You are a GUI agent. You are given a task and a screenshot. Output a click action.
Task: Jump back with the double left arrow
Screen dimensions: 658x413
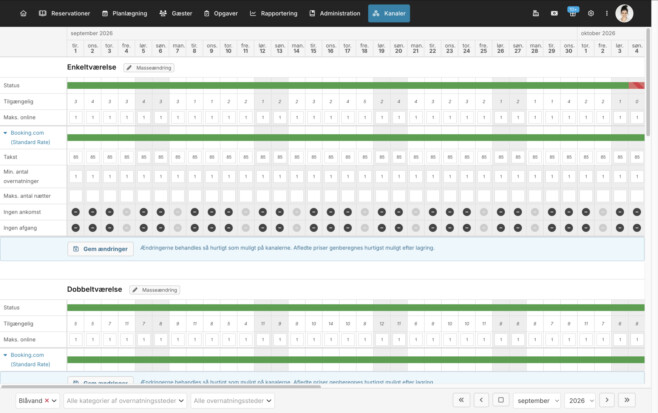(461, 400)
